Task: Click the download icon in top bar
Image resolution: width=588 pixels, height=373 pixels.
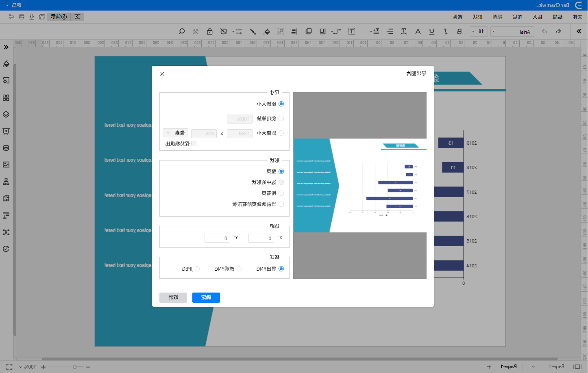Action: 32,17
